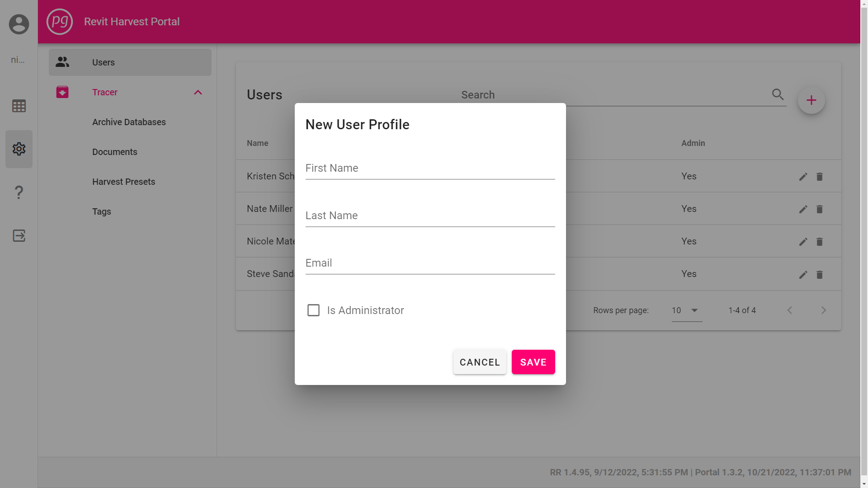The width and height of the screenshot is (868, 488).
Task: Click the First Name input field
Action: 429,169
